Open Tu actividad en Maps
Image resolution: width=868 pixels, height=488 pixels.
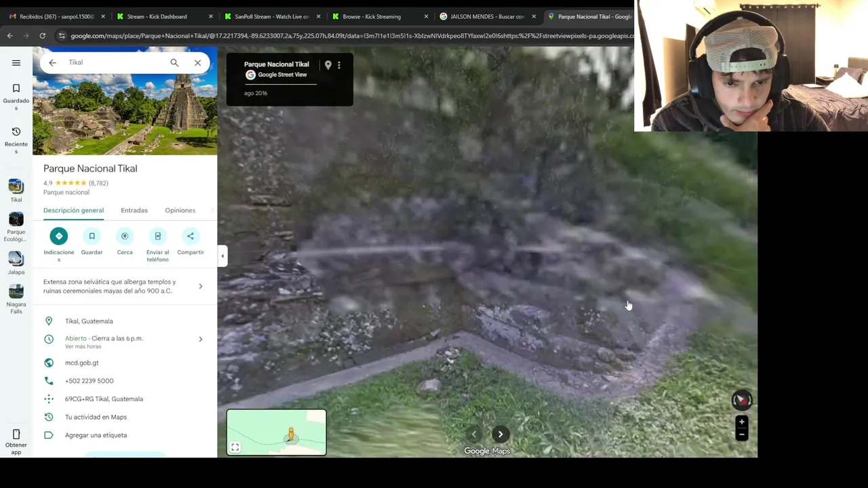(96, 417)
